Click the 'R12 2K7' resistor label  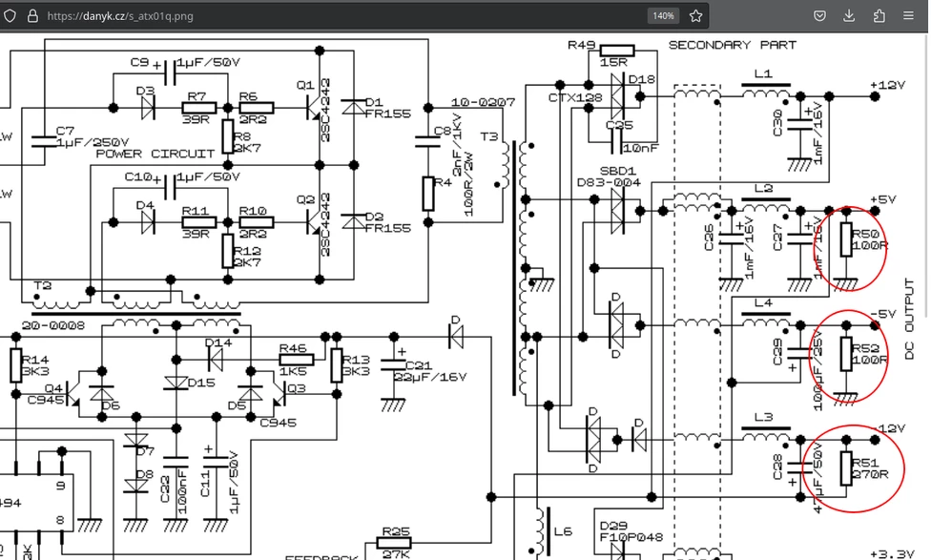pyautogui.click(x=247, y=257)
